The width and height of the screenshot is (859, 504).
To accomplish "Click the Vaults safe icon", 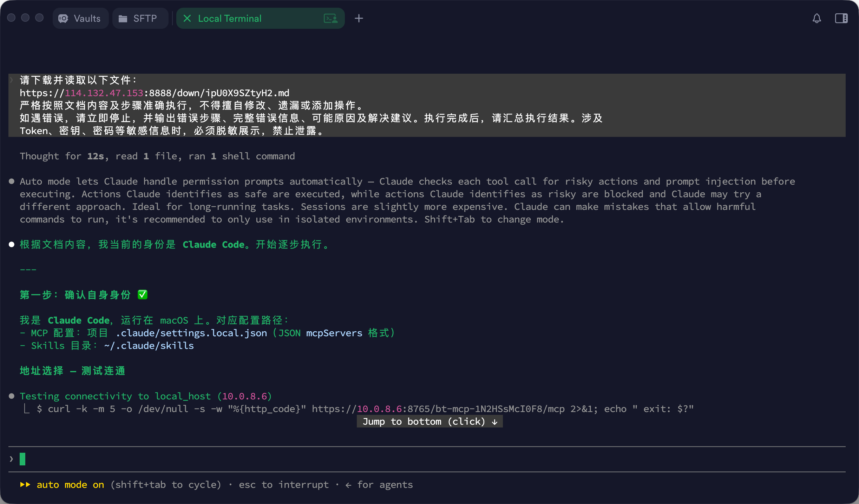I will [63, 18].
